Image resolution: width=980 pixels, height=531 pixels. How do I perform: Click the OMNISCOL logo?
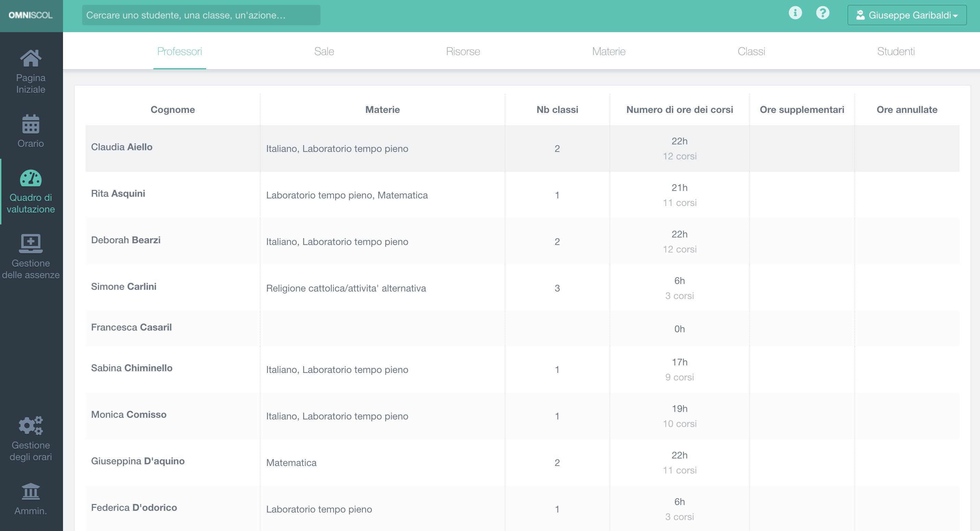(30, 15)
